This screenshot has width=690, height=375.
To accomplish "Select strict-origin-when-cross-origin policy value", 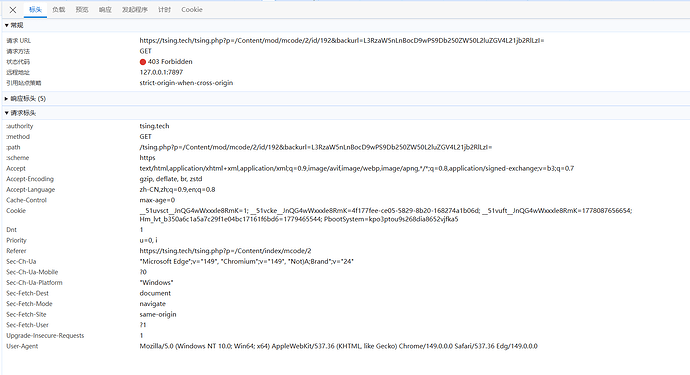I will (x=186, y=83).
